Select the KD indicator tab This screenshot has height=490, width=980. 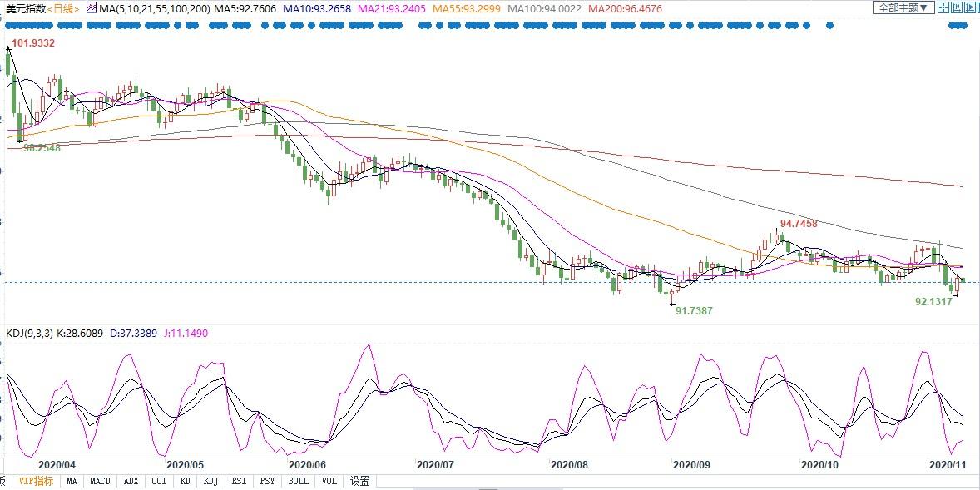[x=185, y=481]
